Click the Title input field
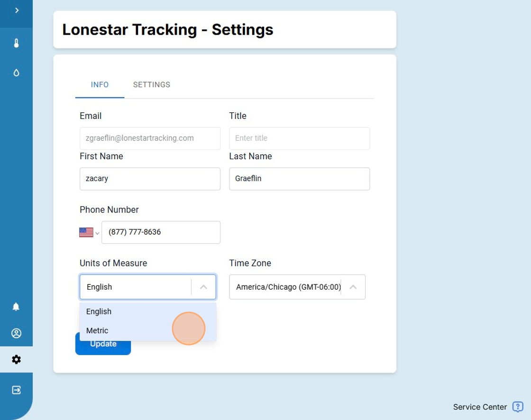 pos(299,138)
